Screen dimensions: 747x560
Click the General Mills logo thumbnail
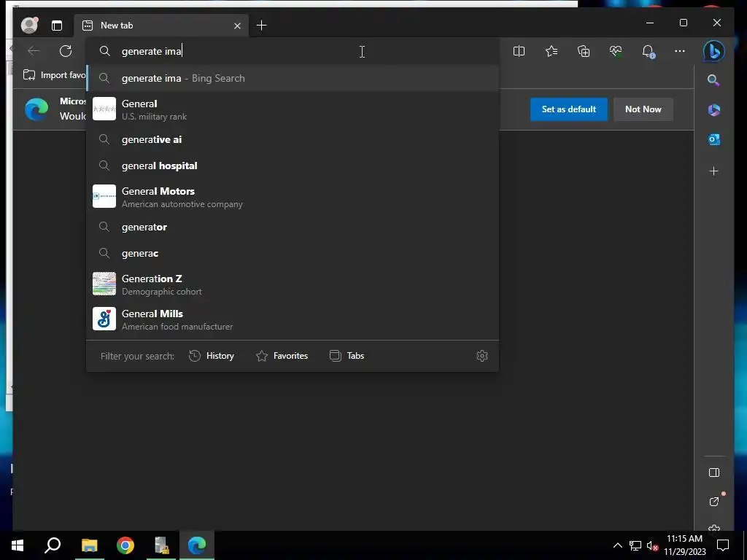104,319
